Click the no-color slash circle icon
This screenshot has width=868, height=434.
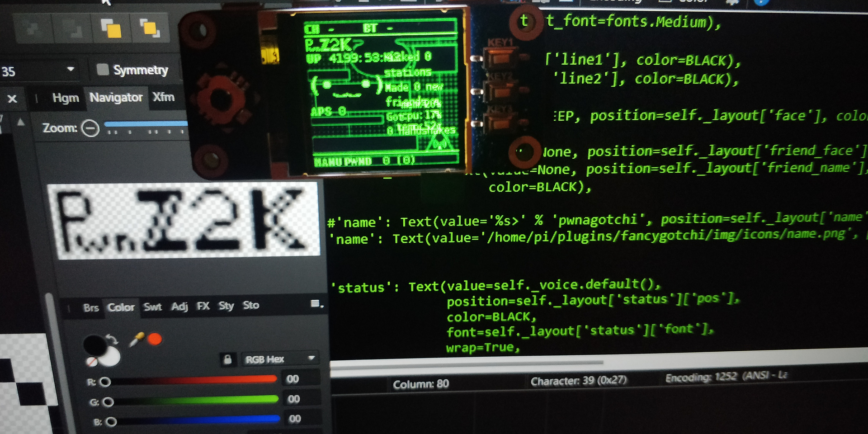click(x=92, y=361)
